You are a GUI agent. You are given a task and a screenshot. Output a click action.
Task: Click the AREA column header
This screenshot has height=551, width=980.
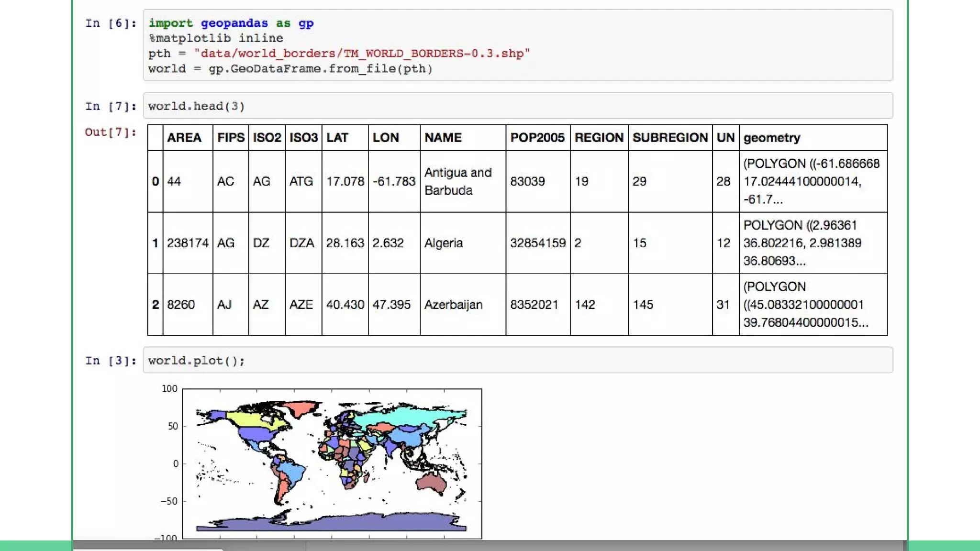[188, 138]
